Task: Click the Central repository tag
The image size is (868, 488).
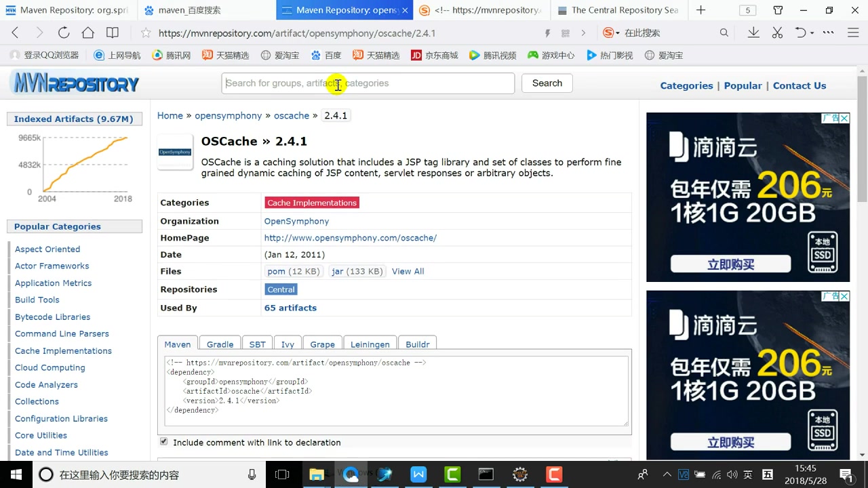Action: pyautogui.click(x=281, y=289)
